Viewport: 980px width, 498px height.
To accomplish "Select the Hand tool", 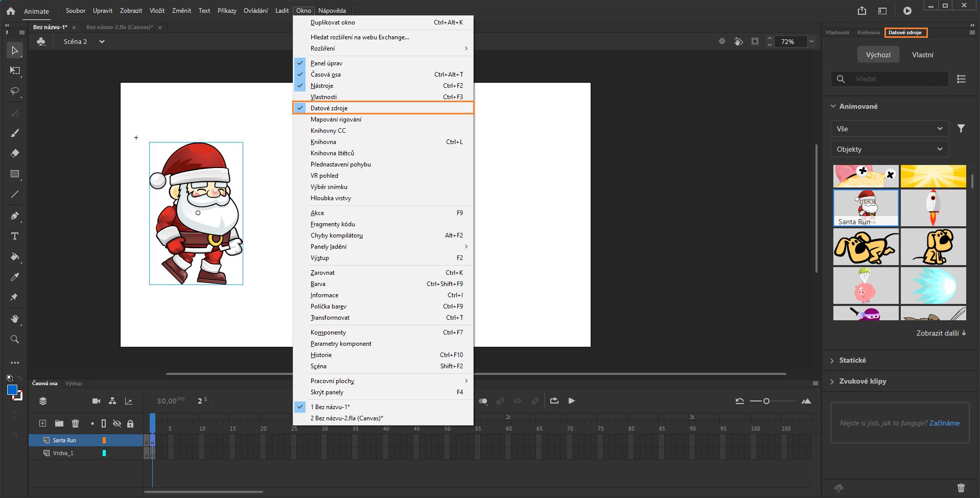I will (15, 319).
